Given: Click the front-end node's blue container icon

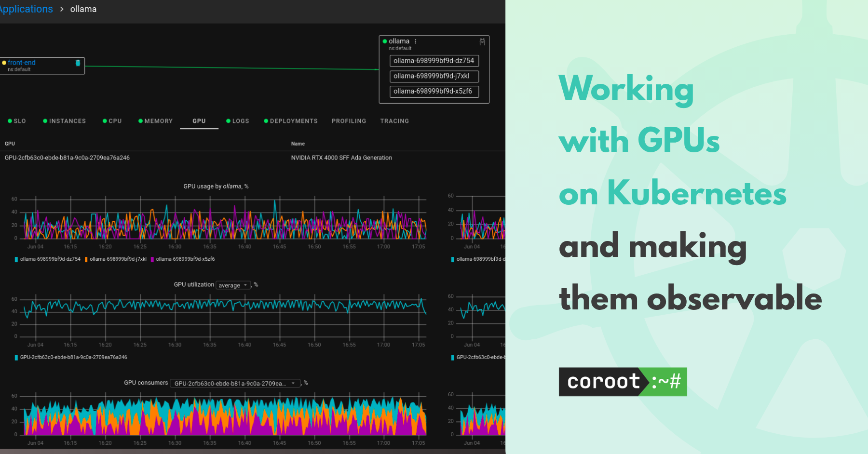Looking at the screenshot, I should pyautogui.click(x=78, y=63).
